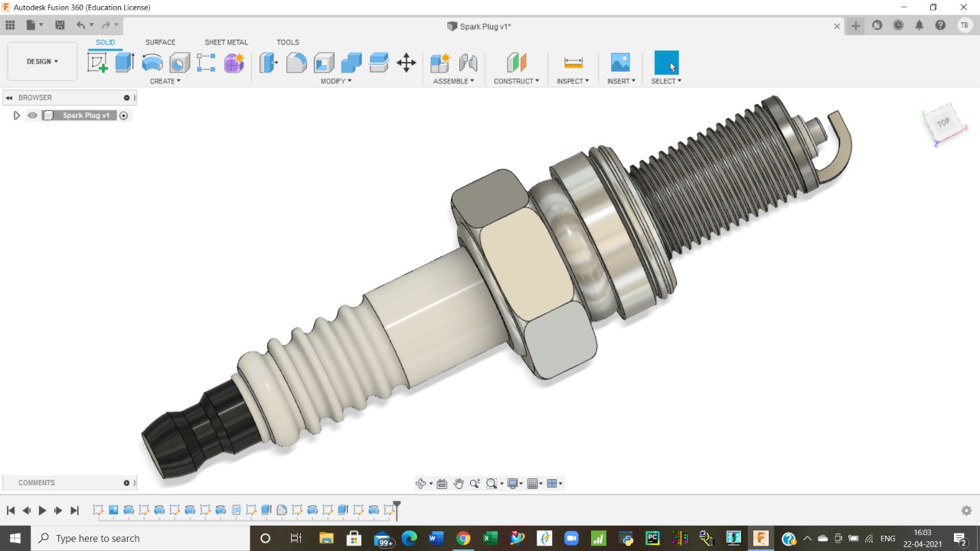Select the Extrude tool
The image size is (980, 551).
coord(125,63)
